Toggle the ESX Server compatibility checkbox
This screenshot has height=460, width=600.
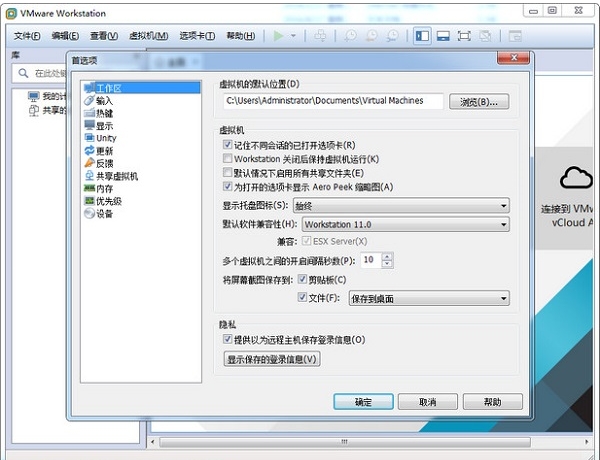point(307,241)
